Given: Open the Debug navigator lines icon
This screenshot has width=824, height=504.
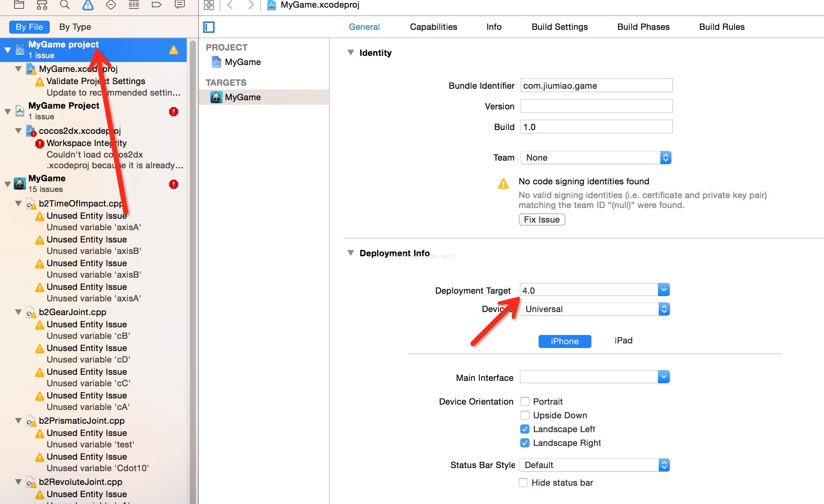Looking at the screenshot, I should [x=134, y=5].
